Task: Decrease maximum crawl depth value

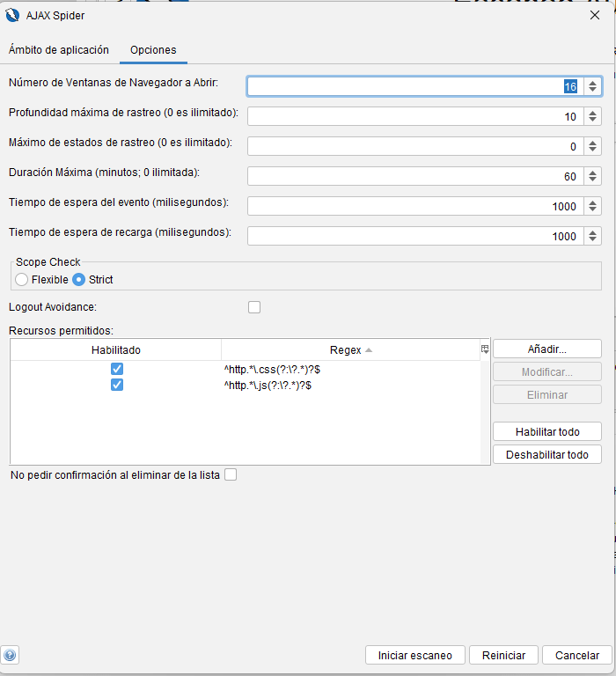Action: pos(593,121)
